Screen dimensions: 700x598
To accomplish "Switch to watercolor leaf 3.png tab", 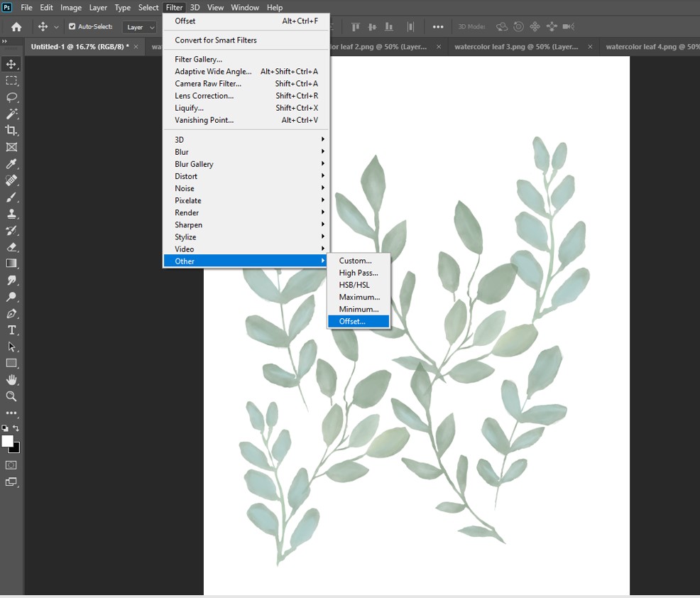I will (516, 47).
